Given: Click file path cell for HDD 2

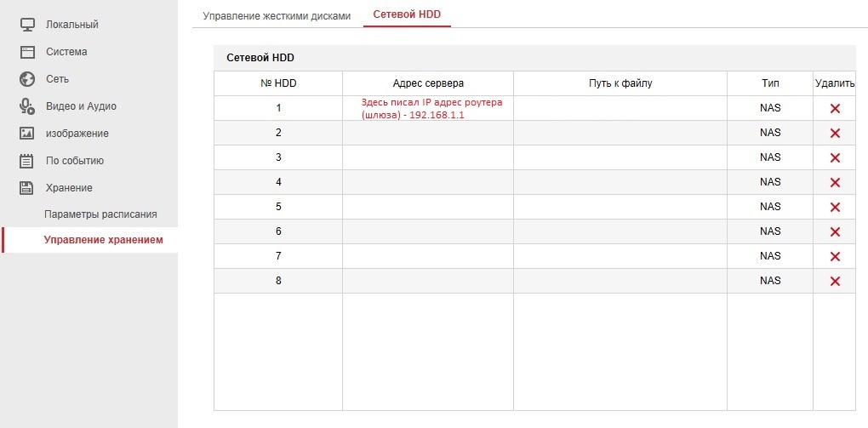Looking at the screenshot, I should coord(620,133).
